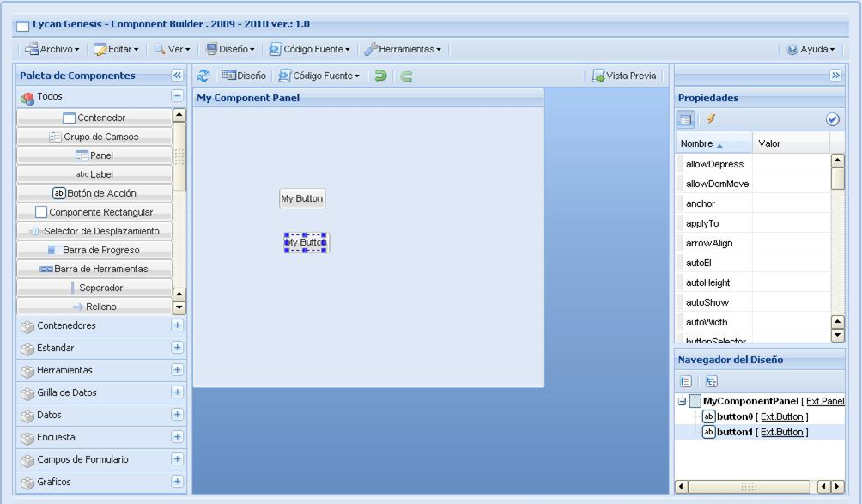Click the green undo arrow icon

click(380, 76)
